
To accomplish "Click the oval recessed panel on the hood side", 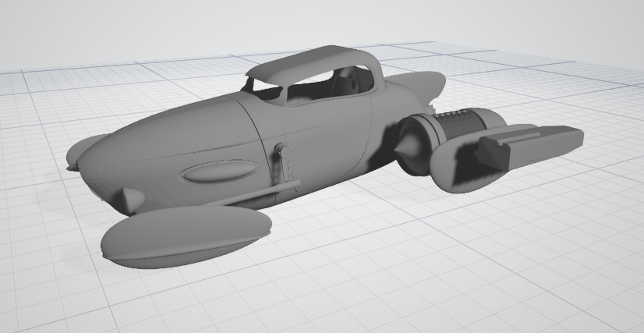I will [x=221, y=171].
